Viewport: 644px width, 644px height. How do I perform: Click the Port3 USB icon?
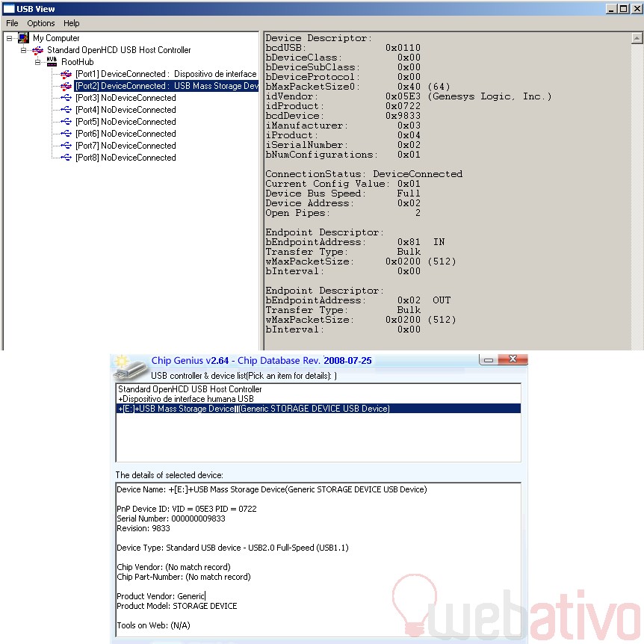click(x=66, y=98)
